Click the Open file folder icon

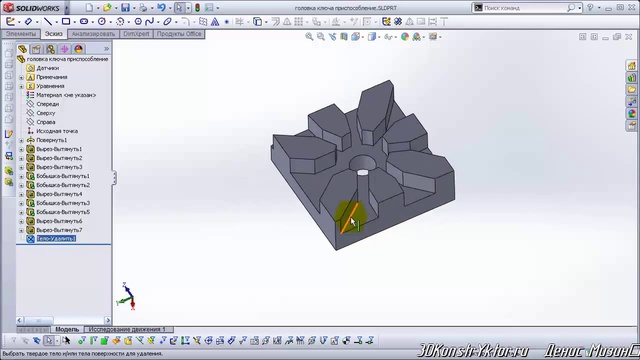(x=107, y=8)
